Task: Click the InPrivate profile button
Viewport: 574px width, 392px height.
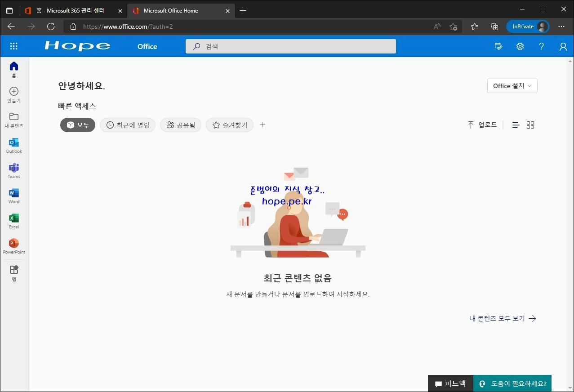Action: pos(528,27)
